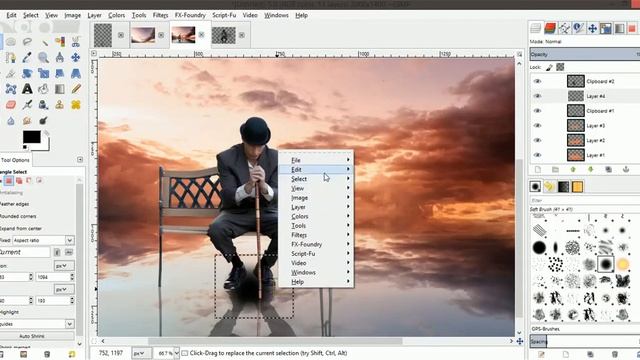640x360 pixels.
Task: Switch to the Channels tab
Action: click(550, 28)
